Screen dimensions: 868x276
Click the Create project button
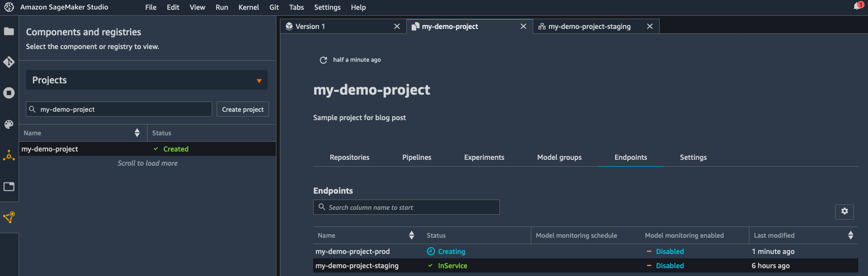point(243,109)
